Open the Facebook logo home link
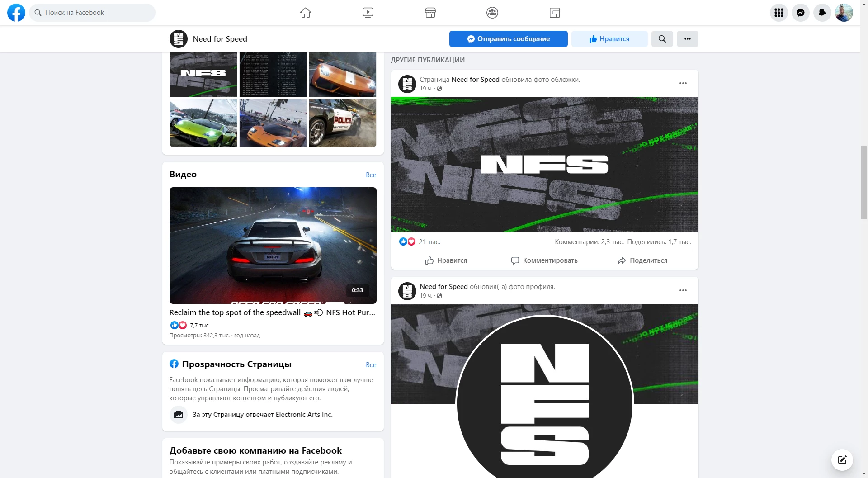The height and width of the screenshot is (478, 868). click(x=16, y=13)
